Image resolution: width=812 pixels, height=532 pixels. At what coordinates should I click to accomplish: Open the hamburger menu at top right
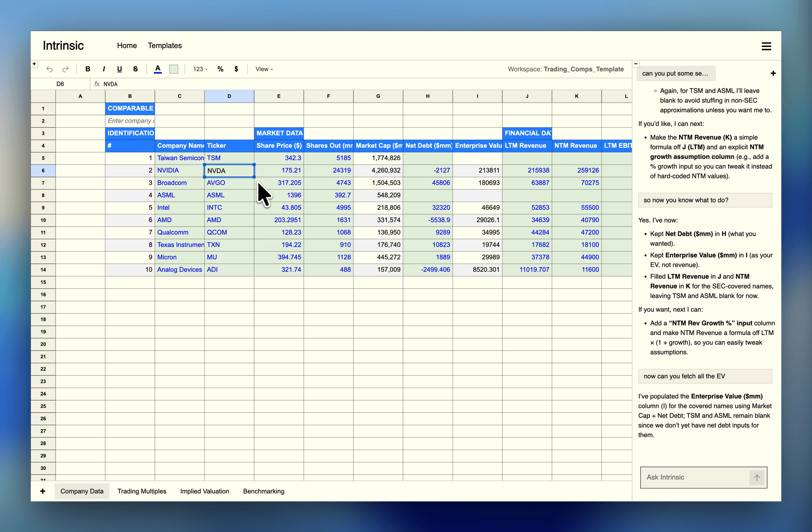(766, 46)
